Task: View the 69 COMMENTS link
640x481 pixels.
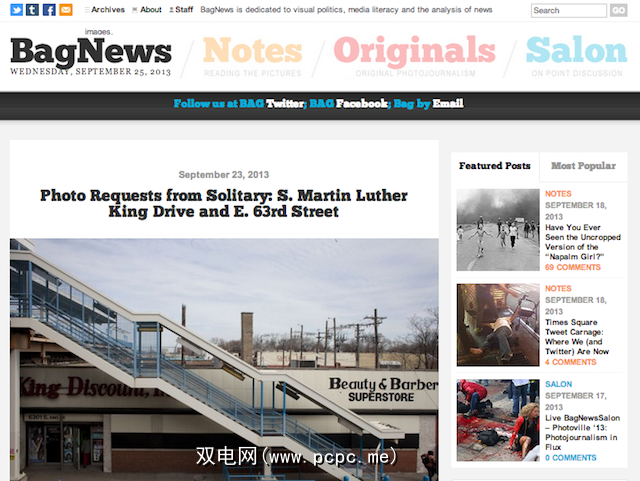Action: tap(573, 267)
